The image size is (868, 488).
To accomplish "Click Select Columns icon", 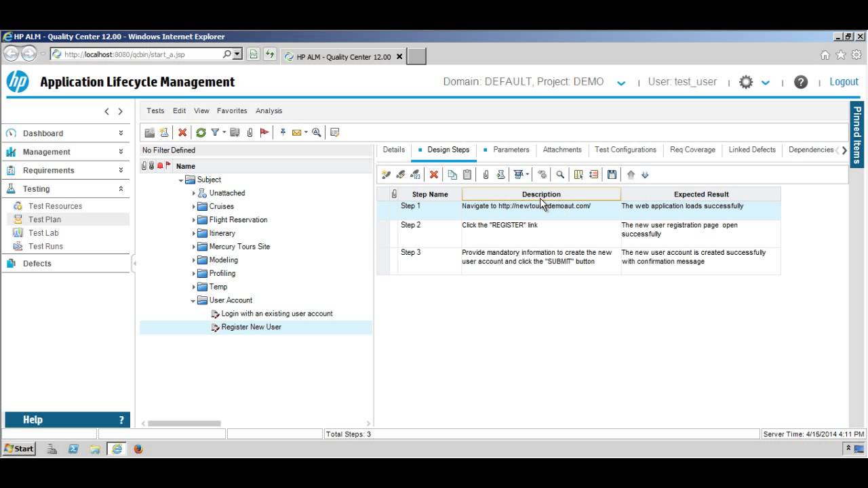I will click(578, 175).
